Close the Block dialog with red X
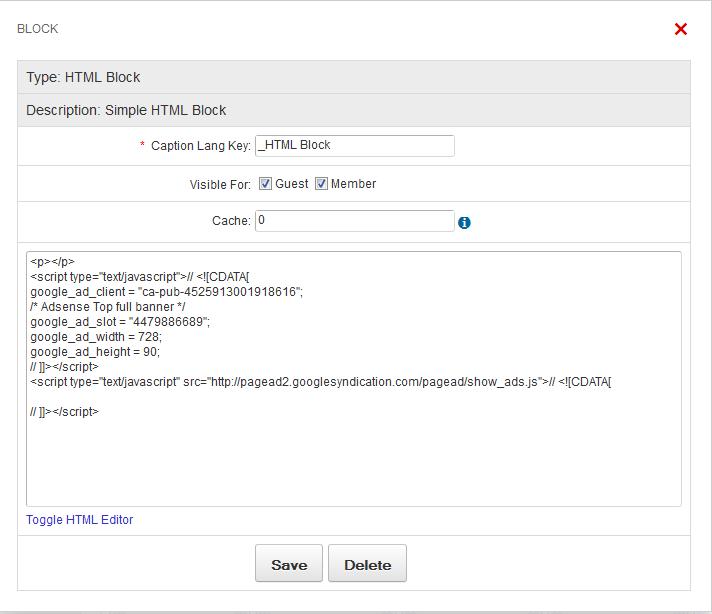 click(681, 29)
